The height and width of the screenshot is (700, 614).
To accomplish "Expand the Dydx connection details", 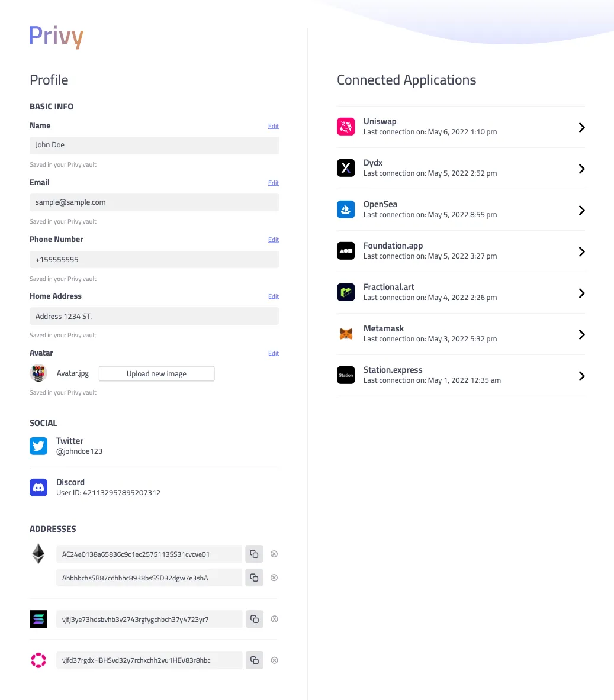I will [581, 169].
